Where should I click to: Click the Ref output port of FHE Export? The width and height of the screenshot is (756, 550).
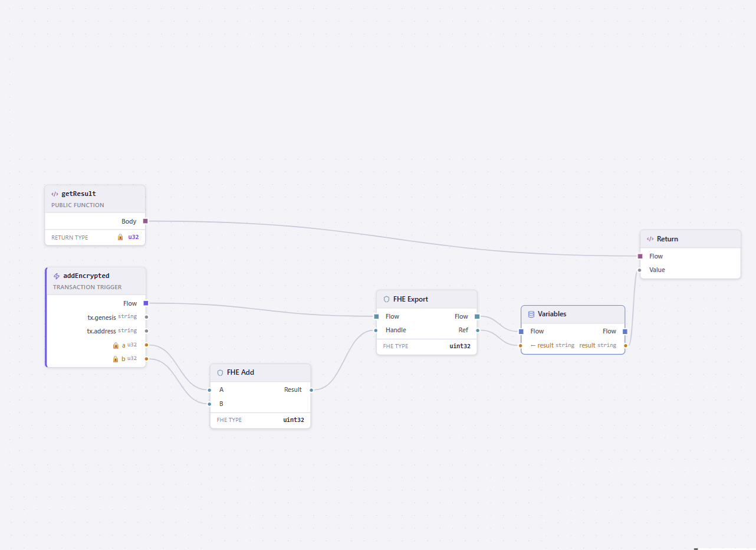pos(478,330)
